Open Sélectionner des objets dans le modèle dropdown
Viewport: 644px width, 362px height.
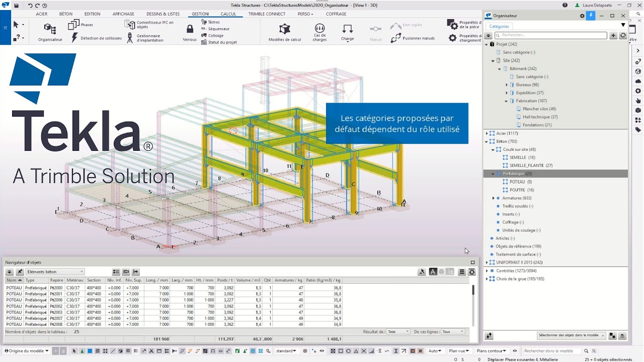[571, 335]
